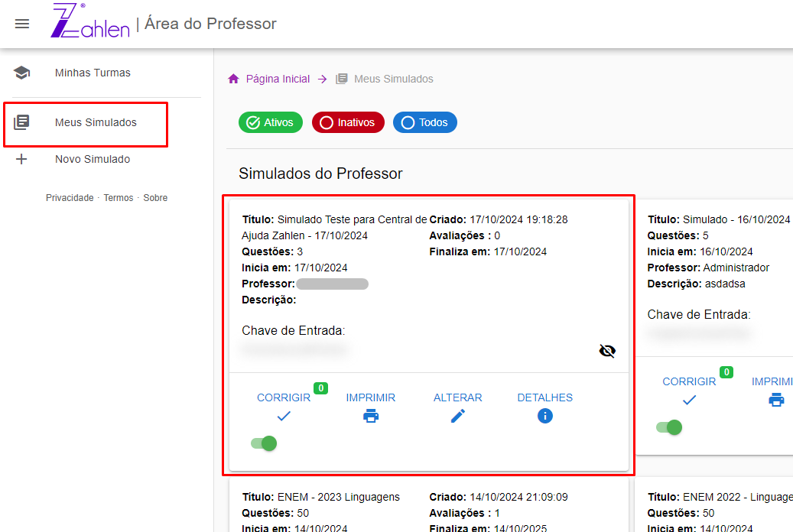Click the printer icon under IMPRIMIR
This screenshot has height=532, width=793.
click(x=371, y=416)
